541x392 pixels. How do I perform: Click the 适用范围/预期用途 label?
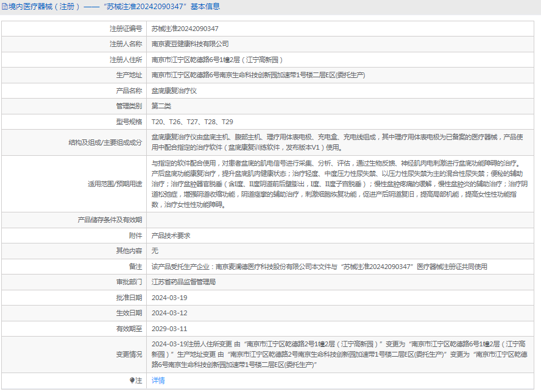(x=115, y=184)
